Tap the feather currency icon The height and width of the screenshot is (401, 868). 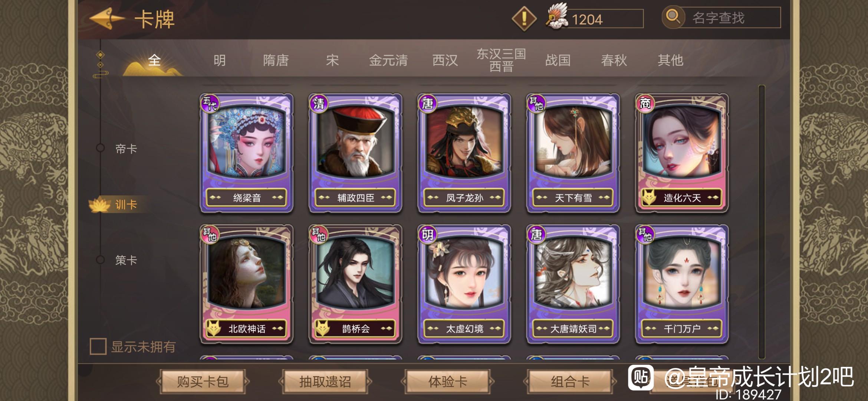(556, 17)
